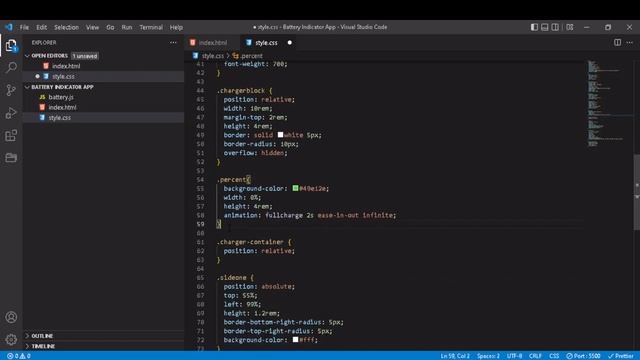Click CRLF end of line status item
Screen dimensions: 640x360
pos(535,356)
